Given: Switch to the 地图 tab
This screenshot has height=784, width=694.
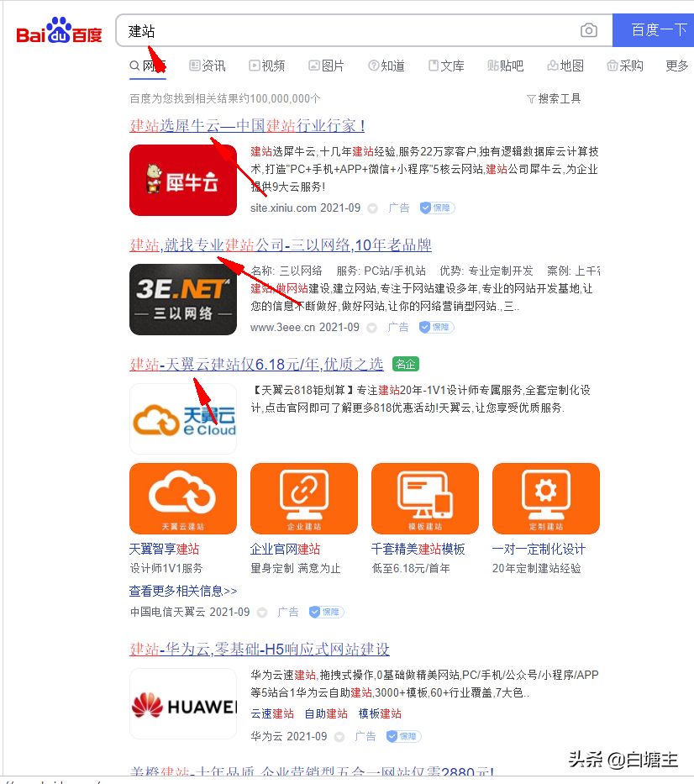Looking at the screenshot, I should pyautogui.click(x=565, y=66).
